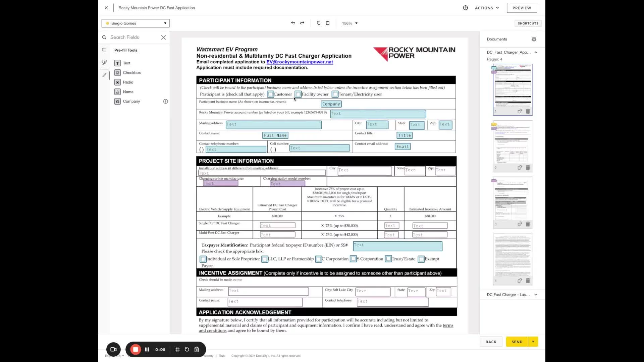The width and height of the screenshot is (644, 362).
Task: Delete page 1 with its trash icon
Action: [528, 111]
